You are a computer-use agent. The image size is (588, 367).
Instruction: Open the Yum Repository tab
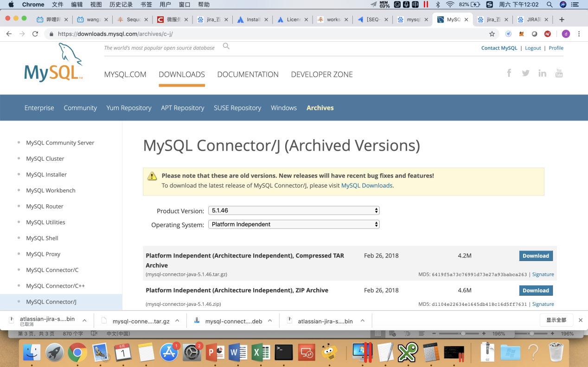tap(129, 108)
